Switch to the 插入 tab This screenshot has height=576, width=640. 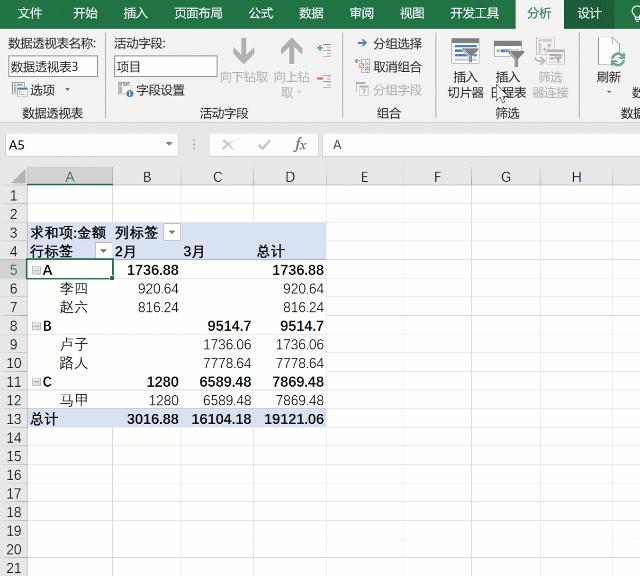click(x=136, y=13)
